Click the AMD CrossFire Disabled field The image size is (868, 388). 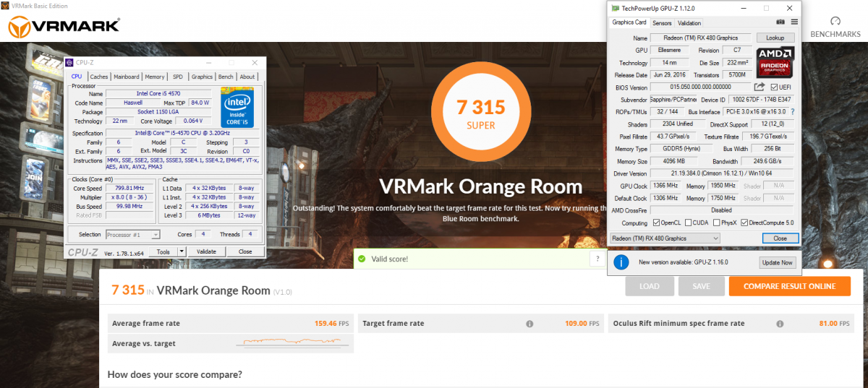click(723, 210)
